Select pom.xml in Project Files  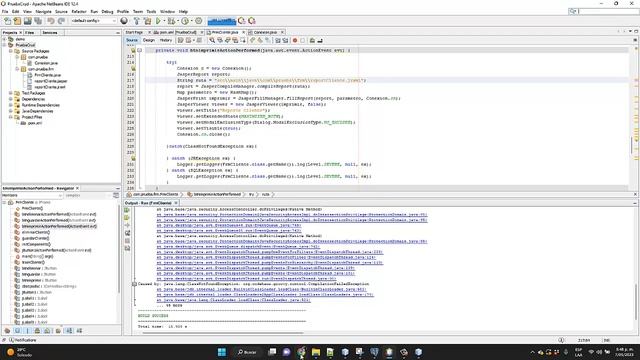tap(34, 123)
